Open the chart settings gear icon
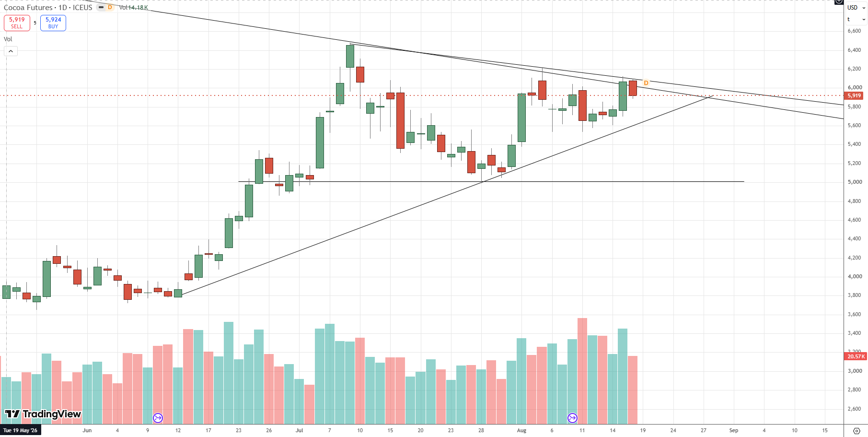868x437 pixels. click(856, 431)
